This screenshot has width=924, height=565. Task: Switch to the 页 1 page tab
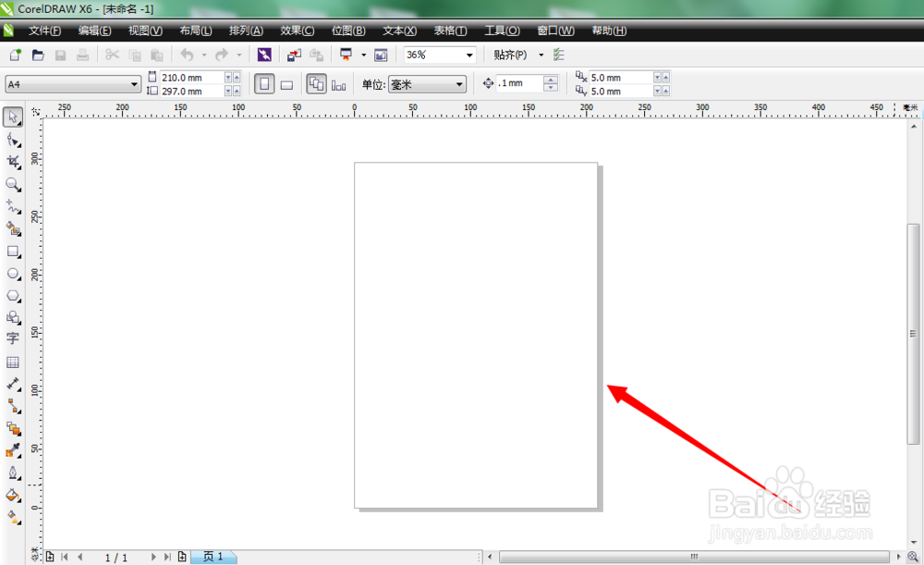click(213, 557)
